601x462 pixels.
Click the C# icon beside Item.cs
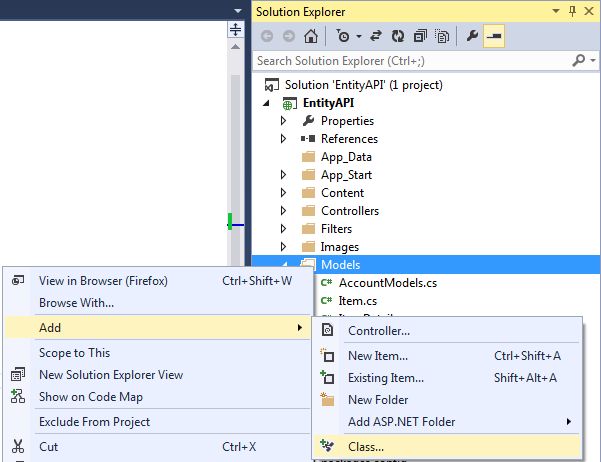click(326, 301)
